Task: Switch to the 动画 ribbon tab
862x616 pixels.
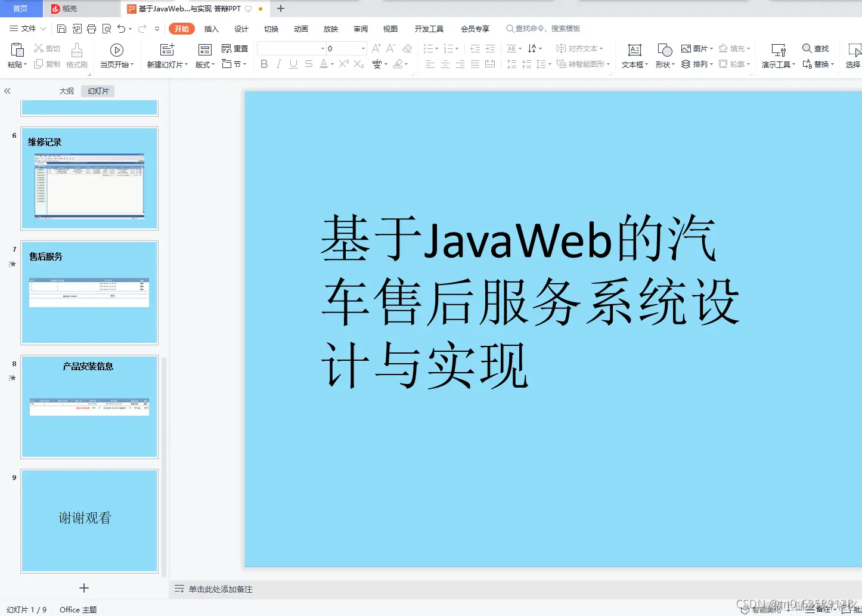Action: coord(301,28)
